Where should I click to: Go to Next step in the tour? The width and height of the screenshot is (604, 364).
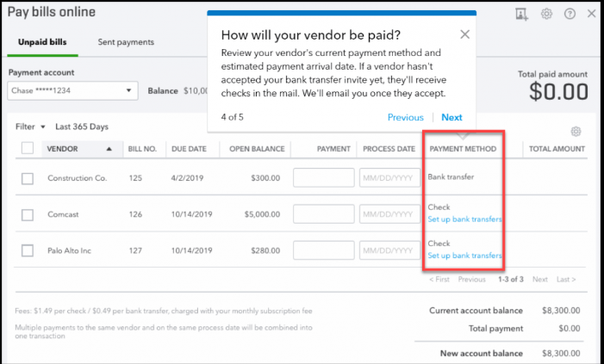451,117
